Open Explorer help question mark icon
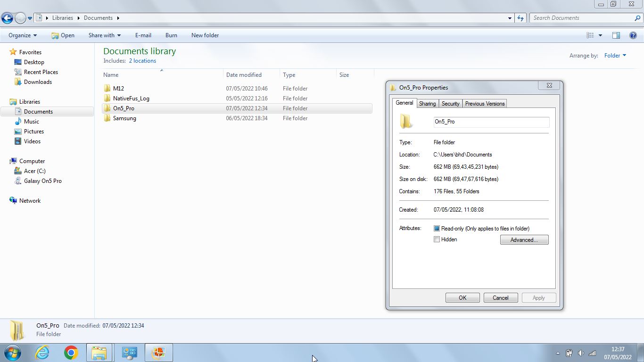This screenshot has height=362, width=644. 633,35
